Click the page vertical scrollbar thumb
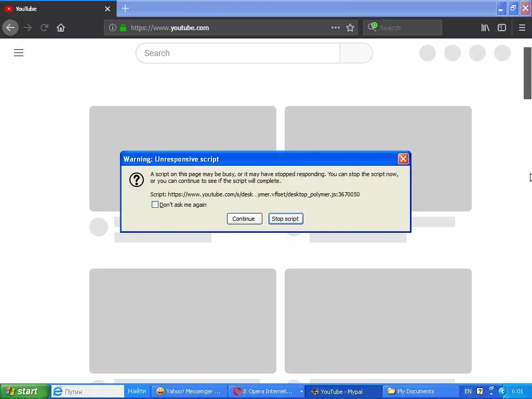The width and height of the screenshot is (532, 399). (x=528, y=73)
